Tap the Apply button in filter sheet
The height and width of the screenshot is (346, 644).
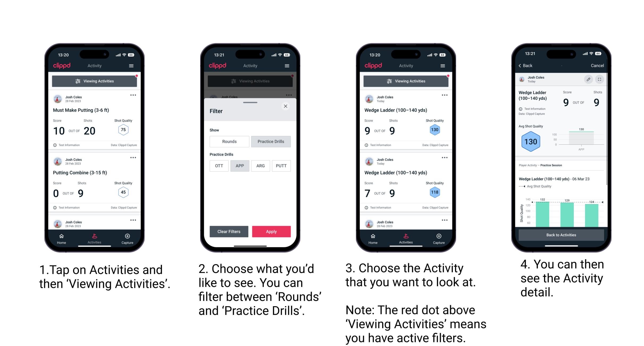[271, 231]
